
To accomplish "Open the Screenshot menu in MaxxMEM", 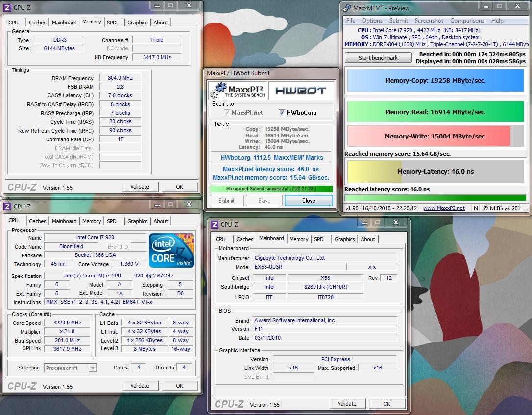I will point(429,21).
